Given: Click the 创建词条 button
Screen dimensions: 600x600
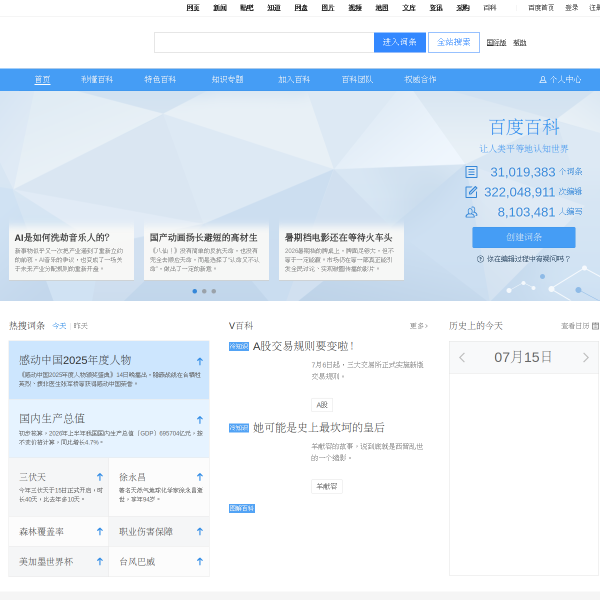Looking at the screenshot, I should coord(524,237).
